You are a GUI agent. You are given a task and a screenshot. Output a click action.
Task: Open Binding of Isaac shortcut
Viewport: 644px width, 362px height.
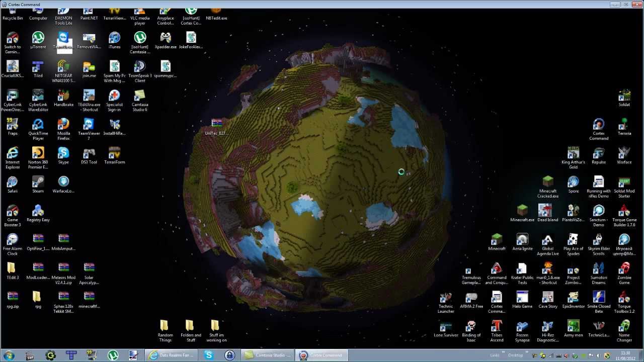click(x=471, y=331)
